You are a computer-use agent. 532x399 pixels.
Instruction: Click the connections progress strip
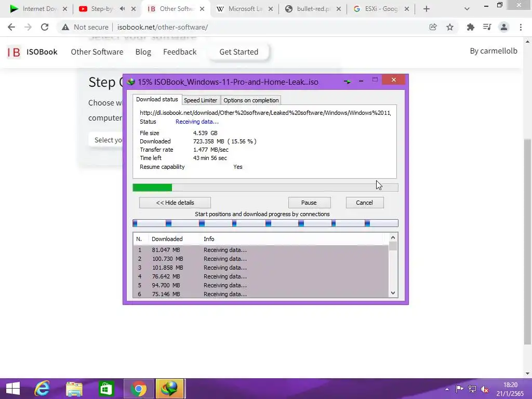pyautogui.click(x=265, y=223)
